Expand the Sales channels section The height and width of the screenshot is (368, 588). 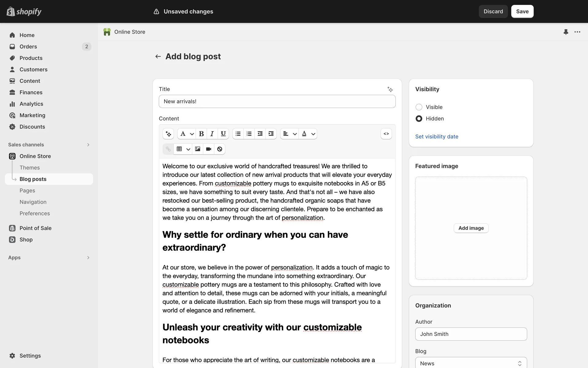[88, 145]
